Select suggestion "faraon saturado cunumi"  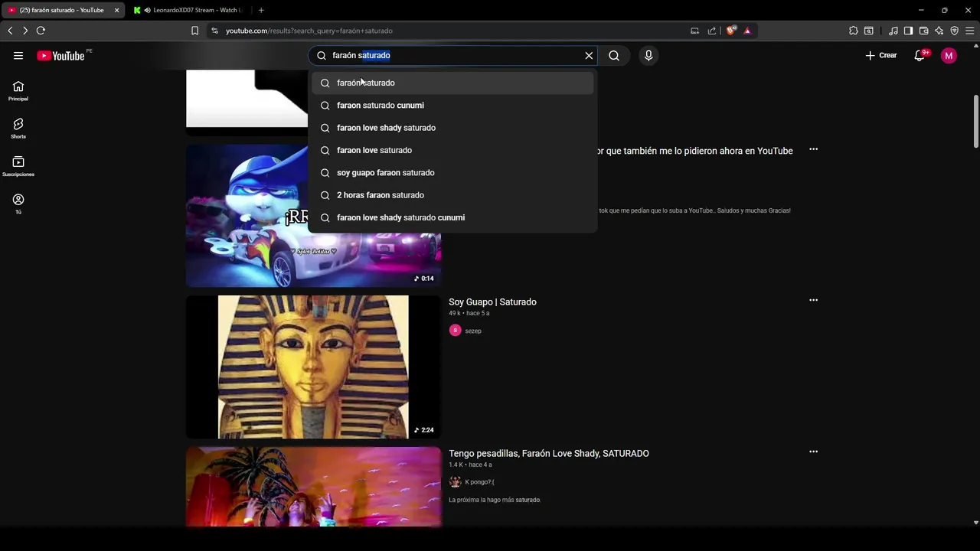[452, 105]
